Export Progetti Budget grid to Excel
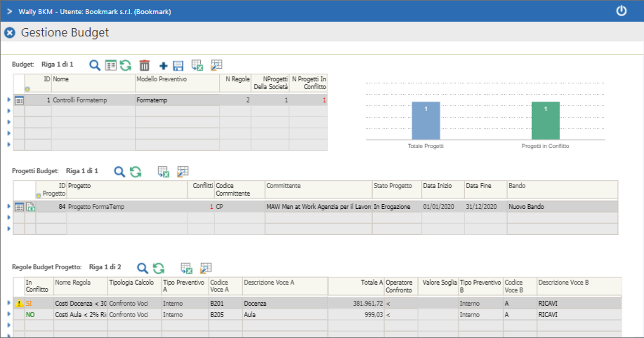644x338 pixels. click(163, 171)
